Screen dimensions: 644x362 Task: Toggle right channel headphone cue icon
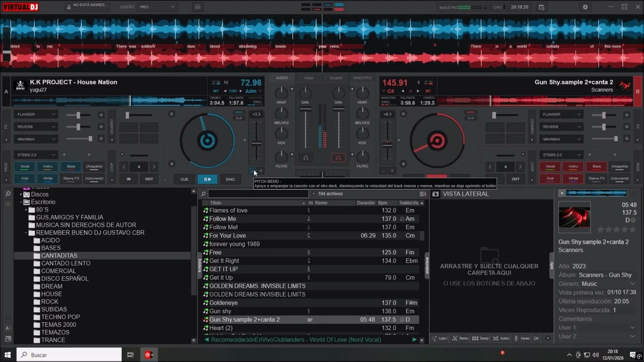coord(338,158)
